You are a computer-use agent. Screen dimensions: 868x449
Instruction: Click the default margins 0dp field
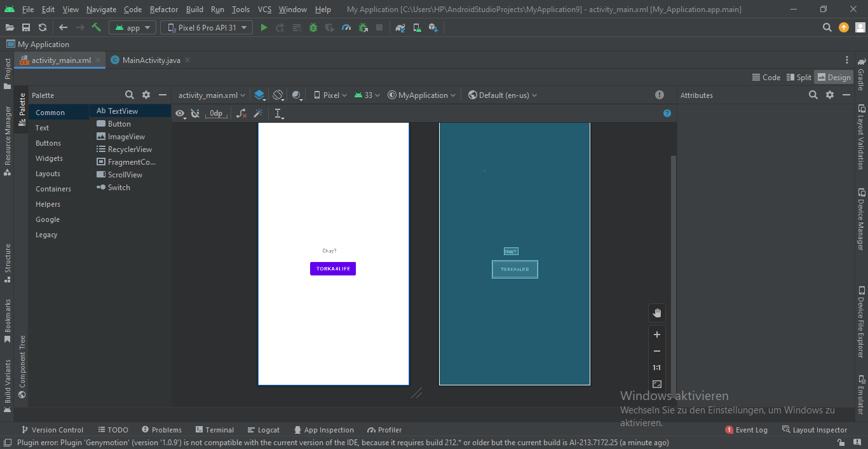click(216, 113)
